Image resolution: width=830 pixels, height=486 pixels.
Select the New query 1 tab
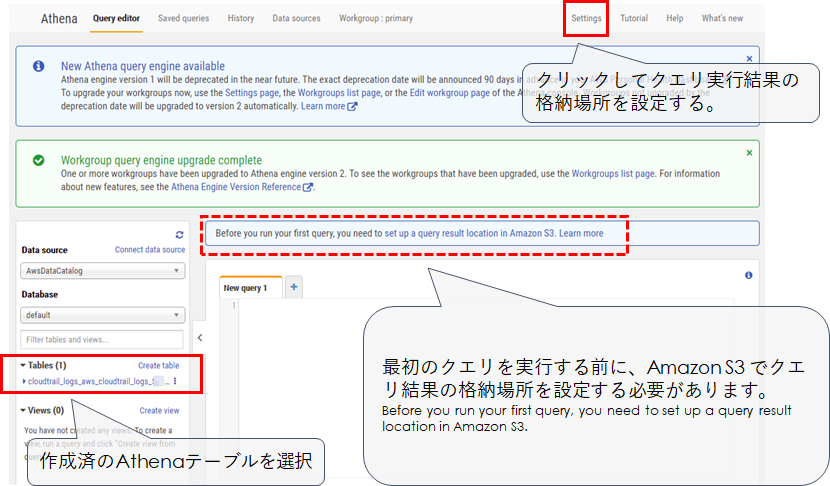coord(246,288)
